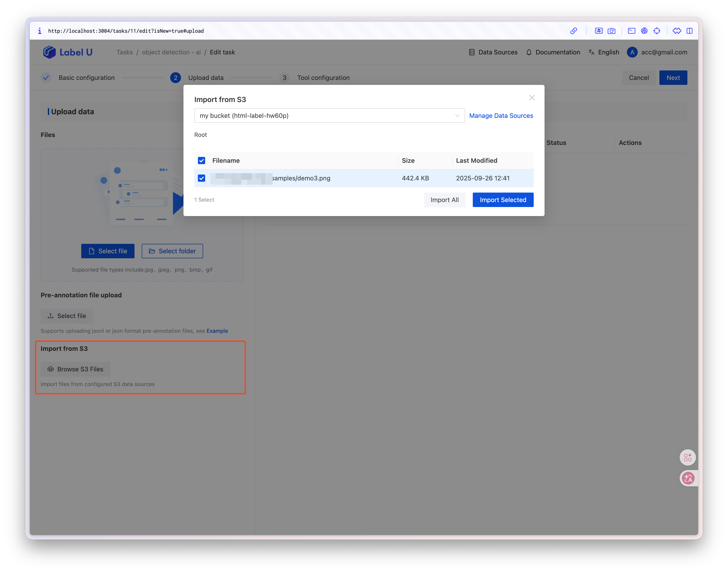The image size is (728, 573).
Task: Click the image download toolbar icon
Action: pos(598,31)
